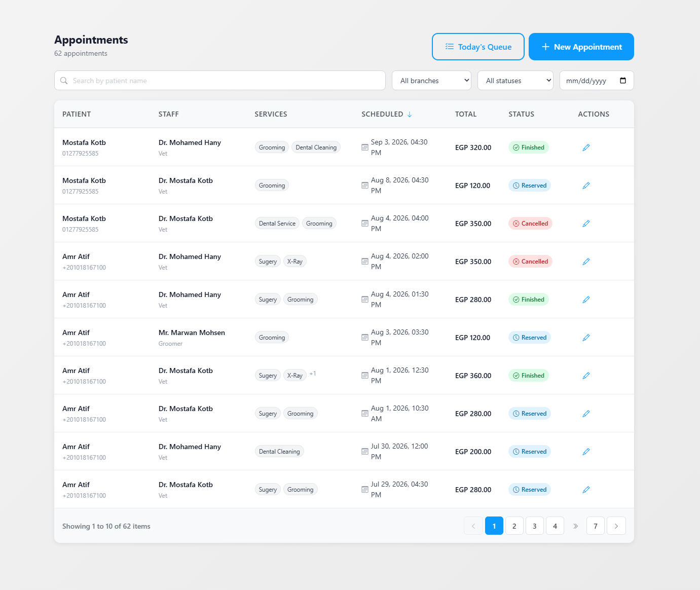This screenshot has height=590, width=700.
Task: Edit the Aug 1, 10:30 AM appointment row
Action: point(586,414)
